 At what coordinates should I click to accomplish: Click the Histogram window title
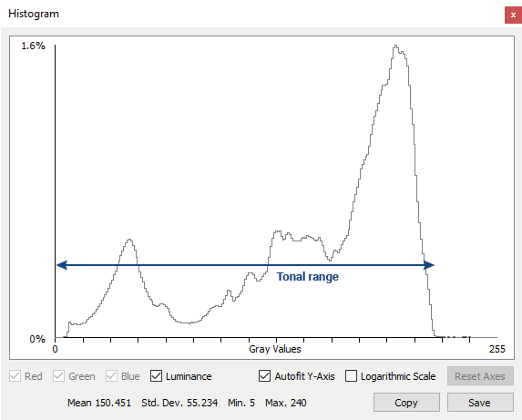point(34,14)
